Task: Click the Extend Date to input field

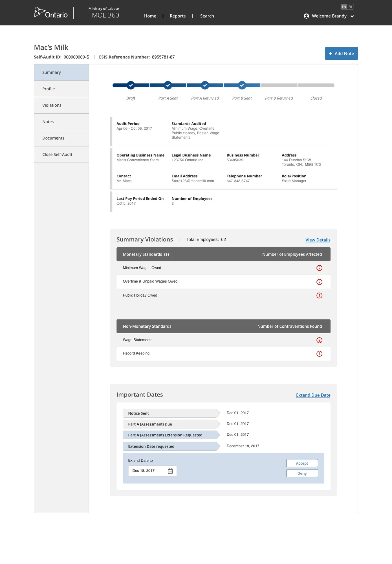Action: pos(153,471)
